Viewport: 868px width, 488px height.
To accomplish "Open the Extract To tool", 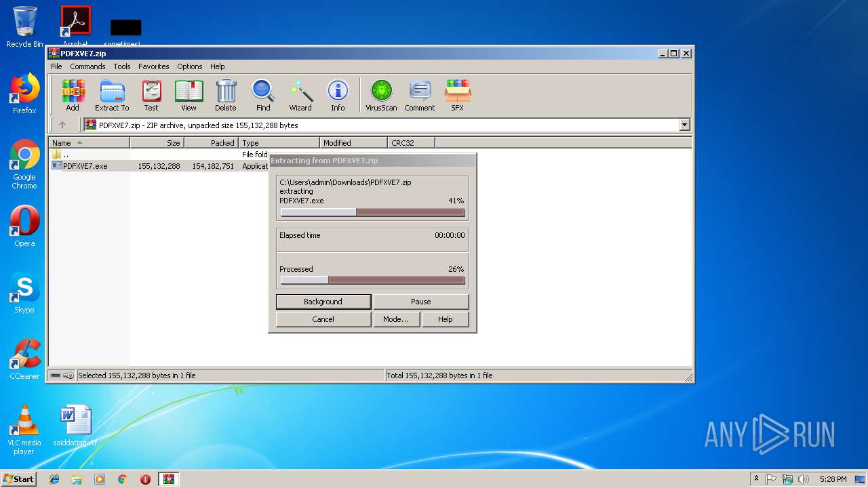I will pyautogui.click(x=112, y=95).
